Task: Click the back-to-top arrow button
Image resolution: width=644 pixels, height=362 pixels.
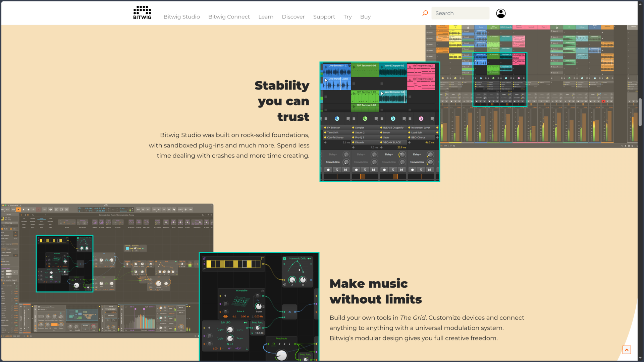Action: 627,350
